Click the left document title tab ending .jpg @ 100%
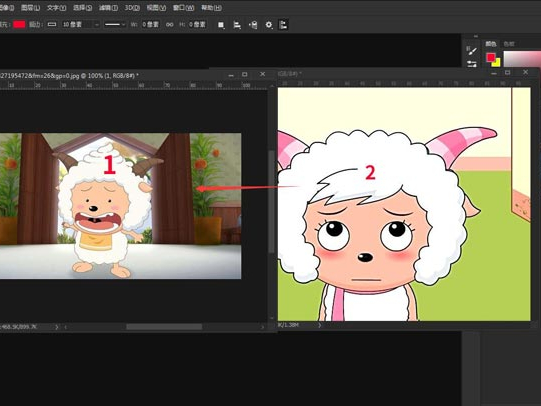This screenshot has width=541, height=406. click(69, 75)
